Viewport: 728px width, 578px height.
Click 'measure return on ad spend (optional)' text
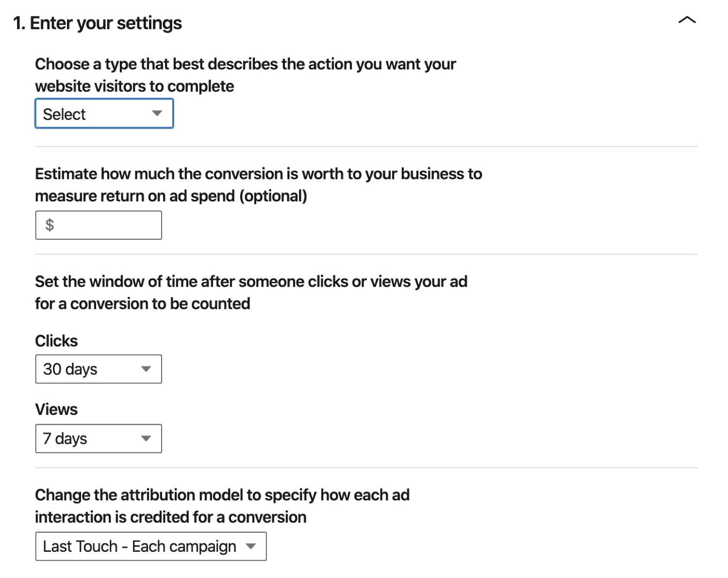171,197
